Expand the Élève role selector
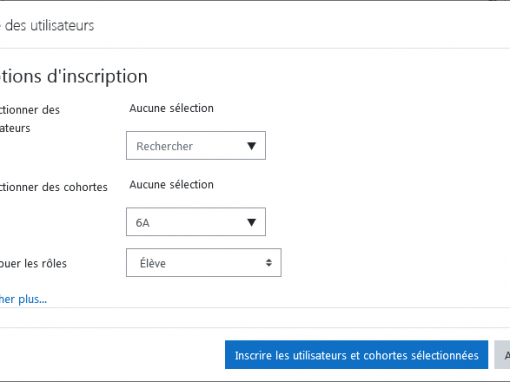This screenshot has height=382, width=510. pyautogui.click(x=204, y=263)
